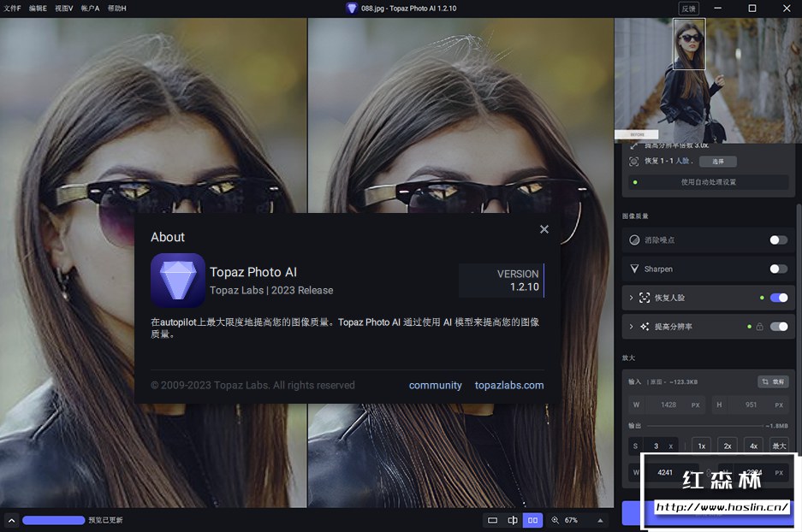This screenshot has height=532, width=802.
Task: Switch to single view mode icon
Action: pos(492,520)
